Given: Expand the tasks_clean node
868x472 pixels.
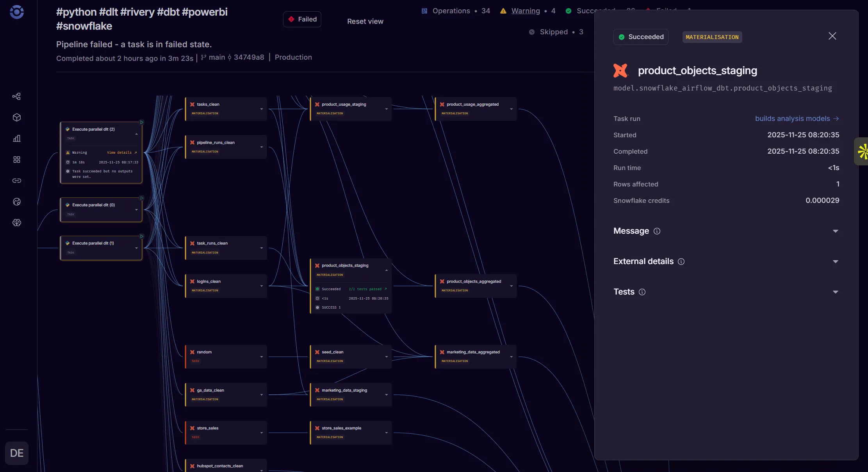Looking at the screenshot, I should (x=261, y=109).
